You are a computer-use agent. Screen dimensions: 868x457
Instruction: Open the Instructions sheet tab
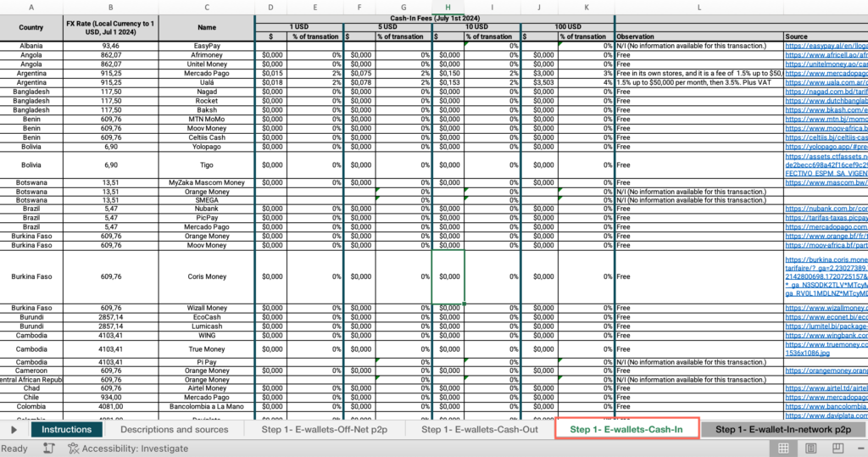tap(66, 429)
